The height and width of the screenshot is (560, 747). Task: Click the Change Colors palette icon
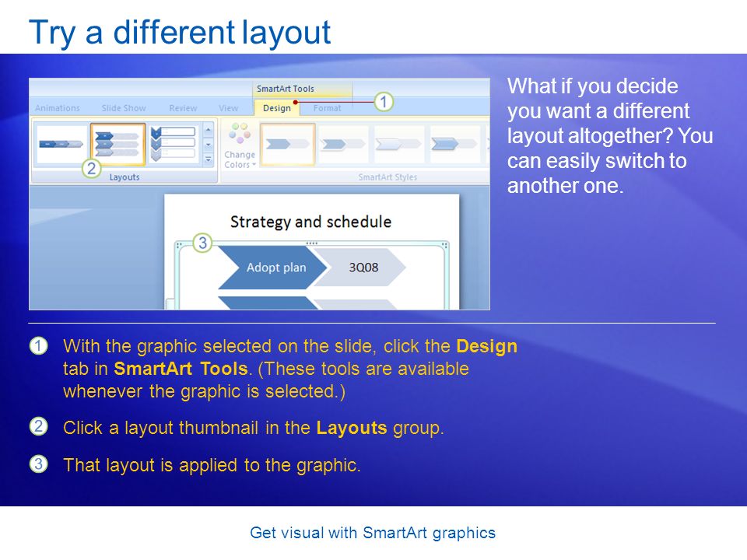point(240,133)
